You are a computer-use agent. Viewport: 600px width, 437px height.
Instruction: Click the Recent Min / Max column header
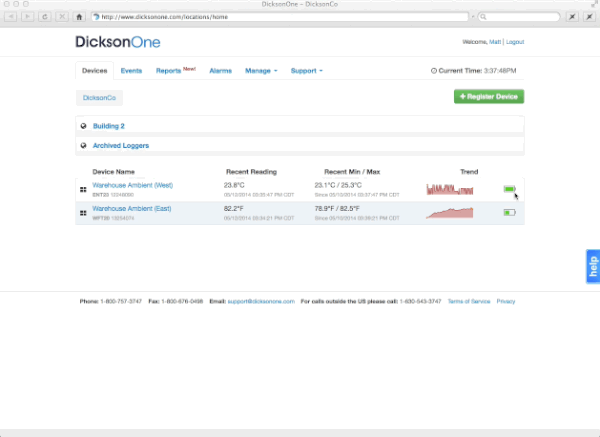click(352, 172)
